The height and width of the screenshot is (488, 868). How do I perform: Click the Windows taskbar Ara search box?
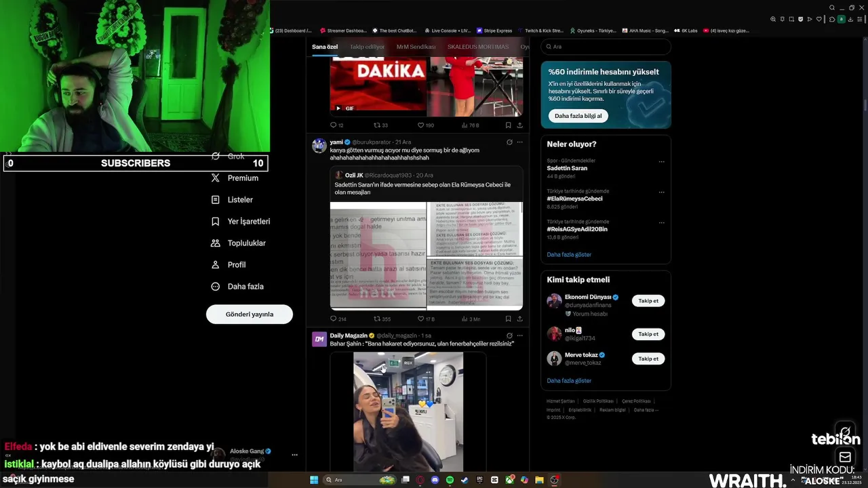359,480
